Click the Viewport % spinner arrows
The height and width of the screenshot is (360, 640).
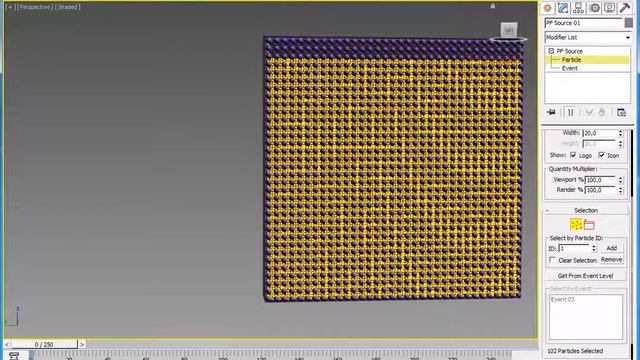tap(620, 180)
